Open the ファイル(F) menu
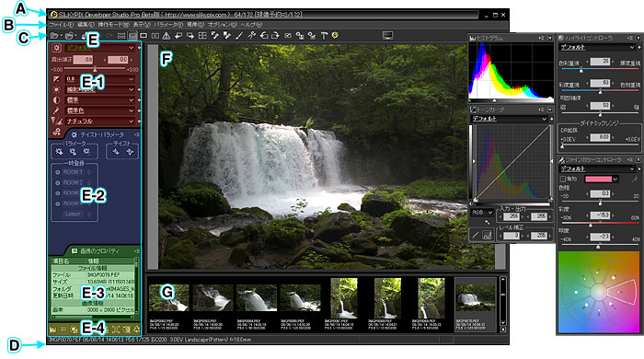 62,25
